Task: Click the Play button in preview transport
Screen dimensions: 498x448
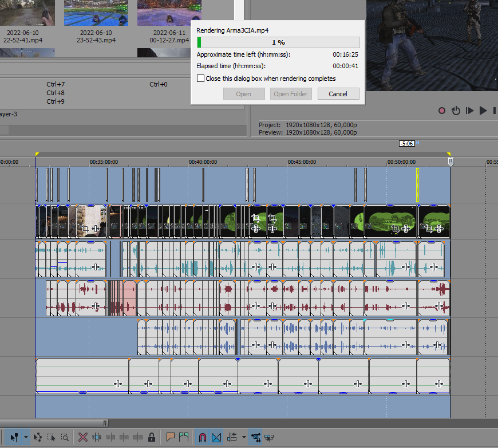Action: (483, 111)
